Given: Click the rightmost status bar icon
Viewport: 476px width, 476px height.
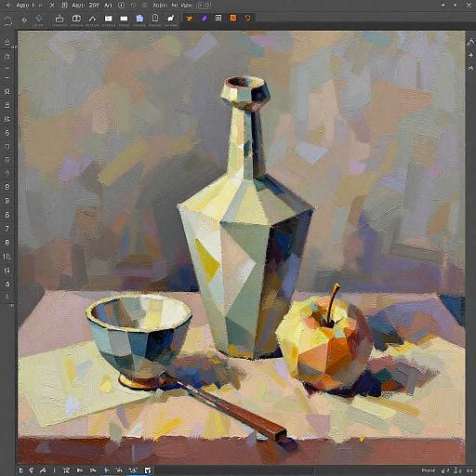Looking at the screenshot, I should (x=469, y=470).
